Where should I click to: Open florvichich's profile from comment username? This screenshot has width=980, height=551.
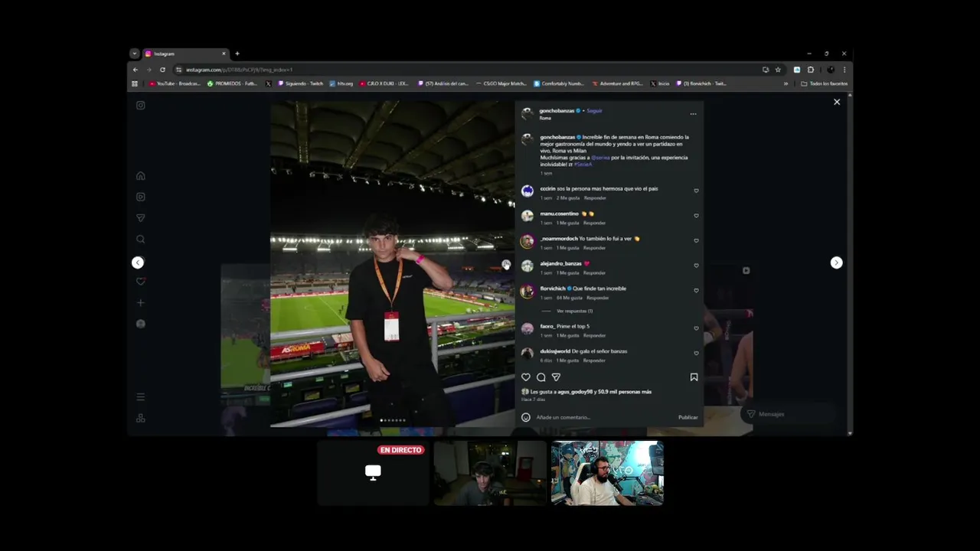click(554, 289)
